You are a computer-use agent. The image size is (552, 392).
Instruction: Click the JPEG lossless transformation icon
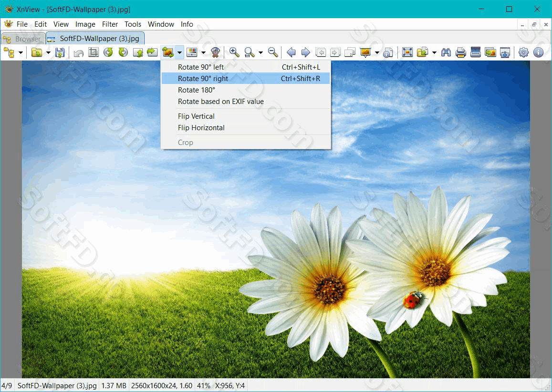(x=168, y=52)
